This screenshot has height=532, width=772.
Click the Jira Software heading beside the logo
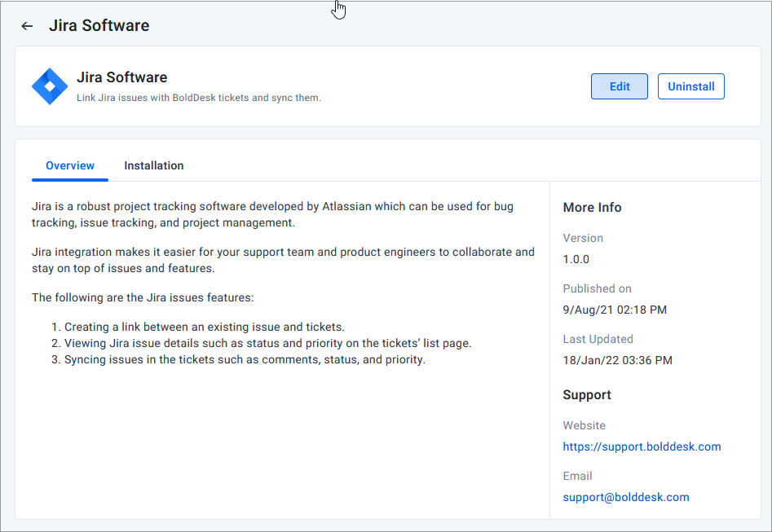[x=121, y=77]
